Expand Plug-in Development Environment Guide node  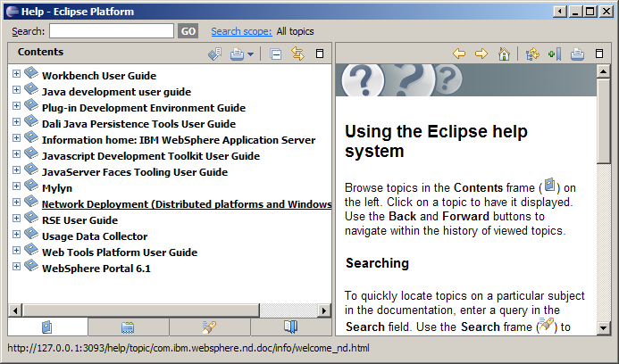pos(16,105)
